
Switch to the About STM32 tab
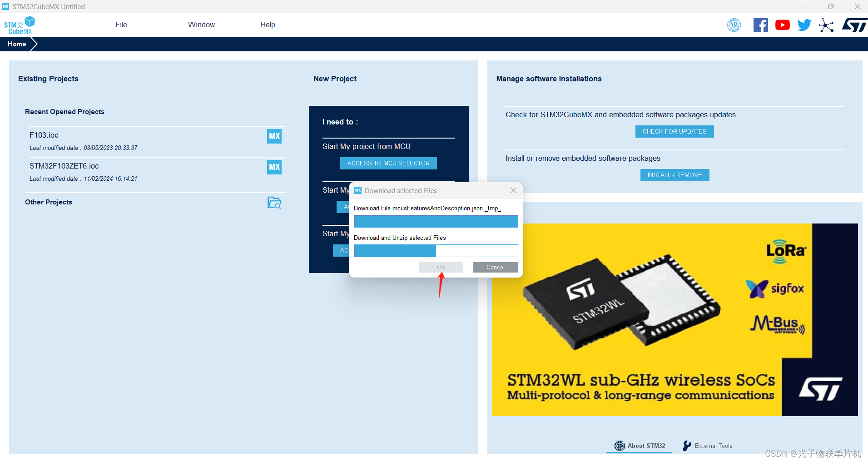click(640, 446)
